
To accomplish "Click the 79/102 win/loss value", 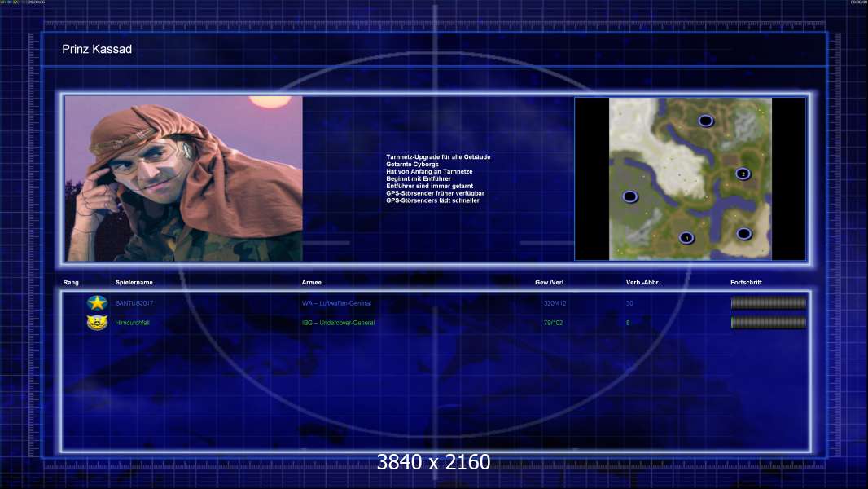I will click(x=553, y=323).
